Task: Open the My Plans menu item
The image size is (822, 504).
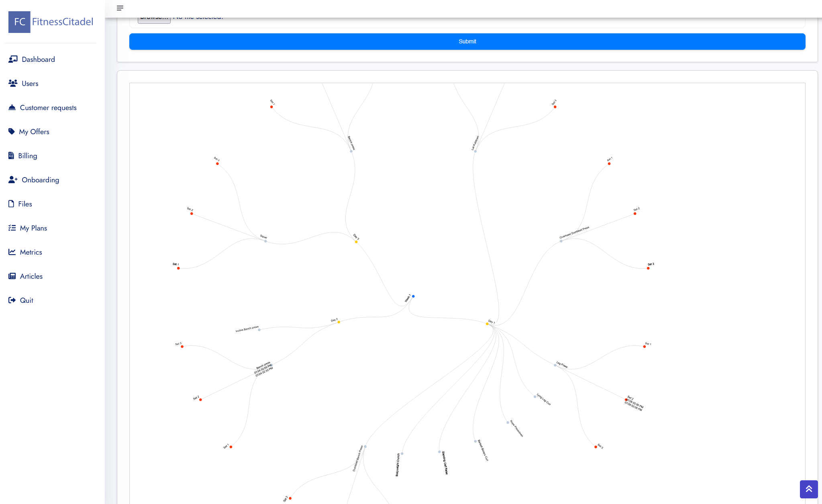Action: [x=33, y=228]
